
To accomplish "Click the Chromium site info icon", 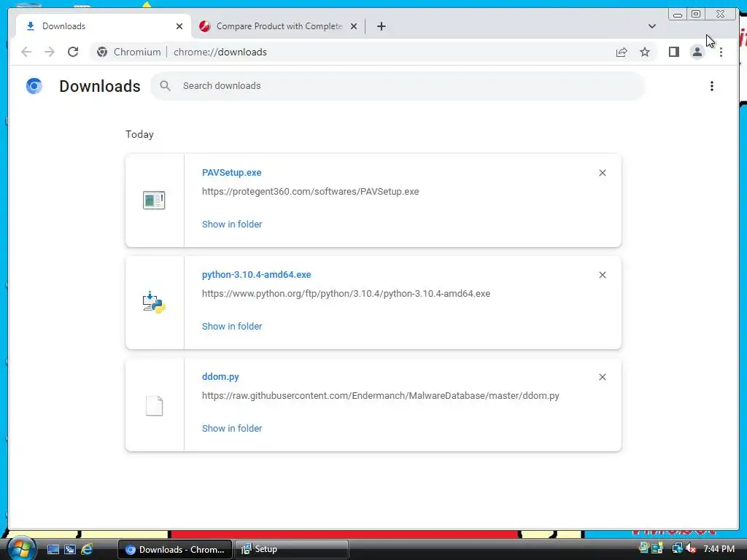I will (102, 52).
